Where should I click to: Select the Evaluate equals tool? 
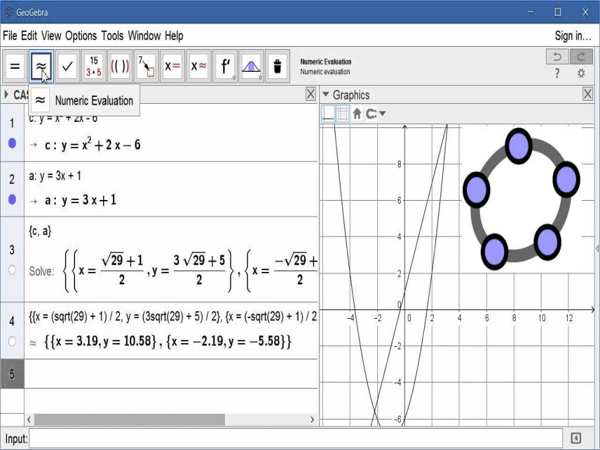pos(15,66)
